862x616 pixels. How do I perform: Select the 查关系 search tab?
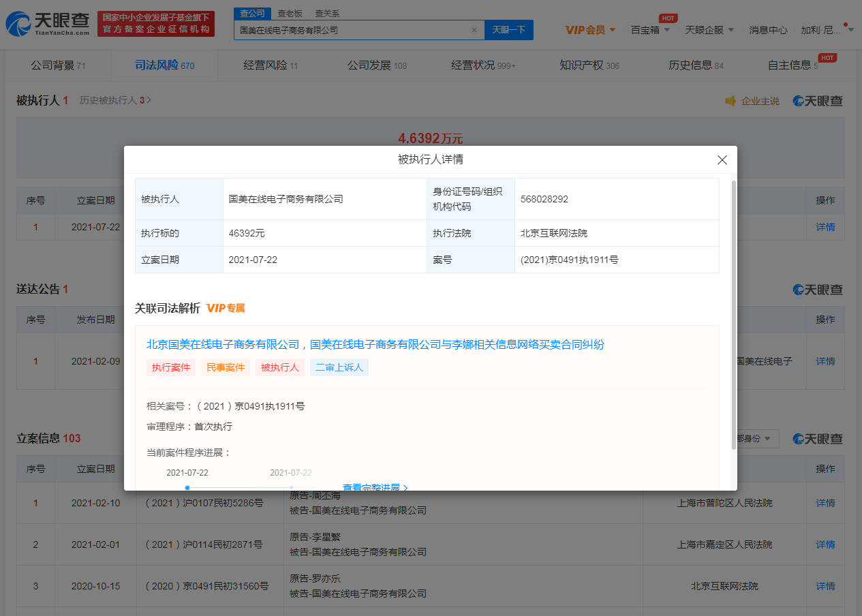coord(327,14)
